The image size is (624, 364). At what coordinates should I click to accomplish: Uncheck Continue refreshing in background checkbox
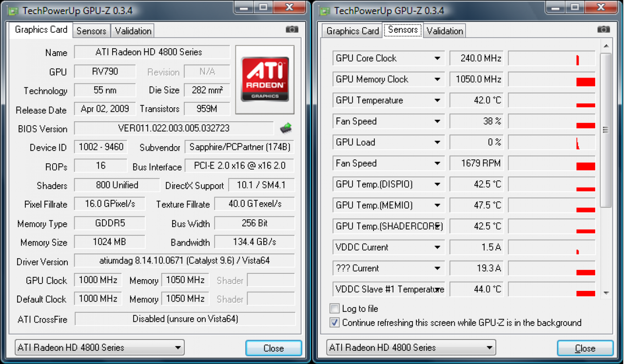tap(334, 323)
